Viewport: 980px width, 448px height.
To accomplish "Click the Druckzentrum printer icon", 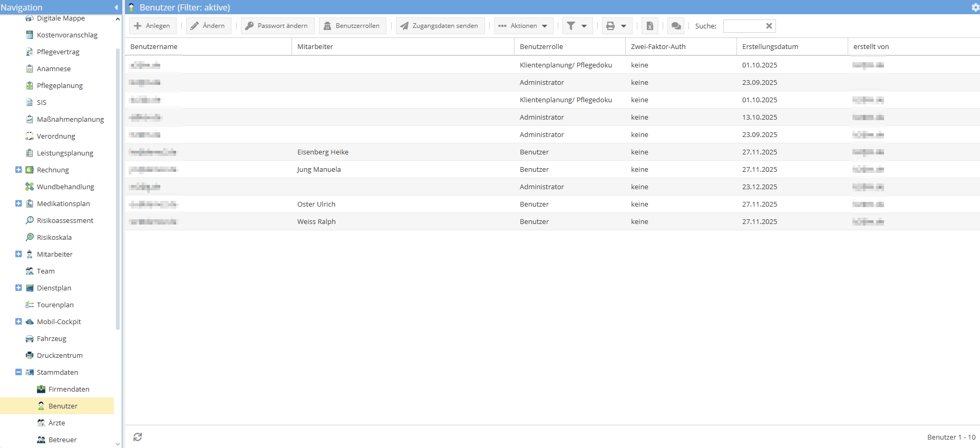I will (x=30, y=355).
